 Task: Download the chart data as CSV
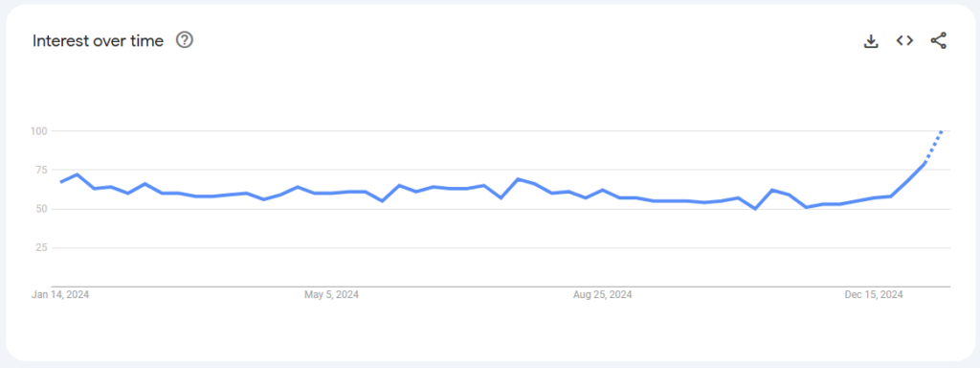(871, 41)
